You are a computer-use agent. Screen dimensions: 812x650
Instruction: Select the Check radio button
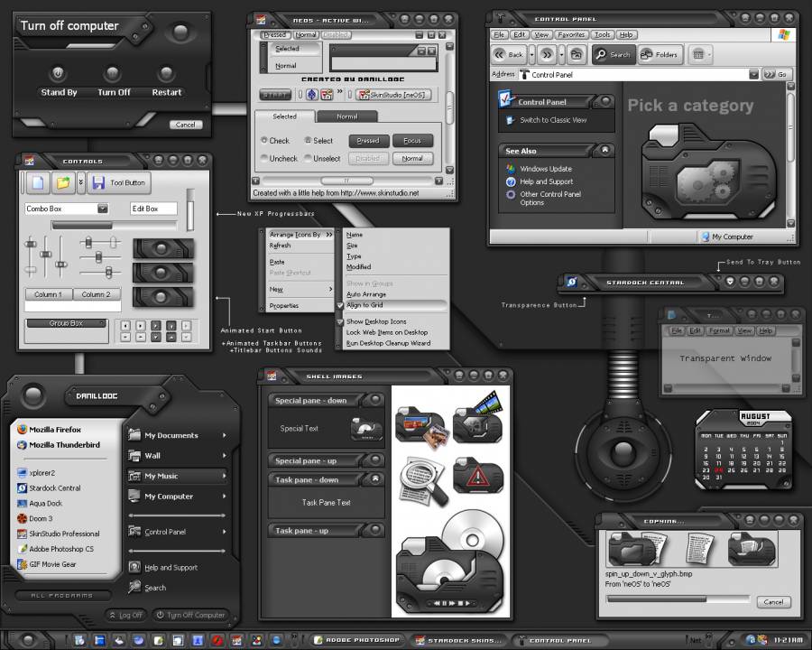(264, 141)
